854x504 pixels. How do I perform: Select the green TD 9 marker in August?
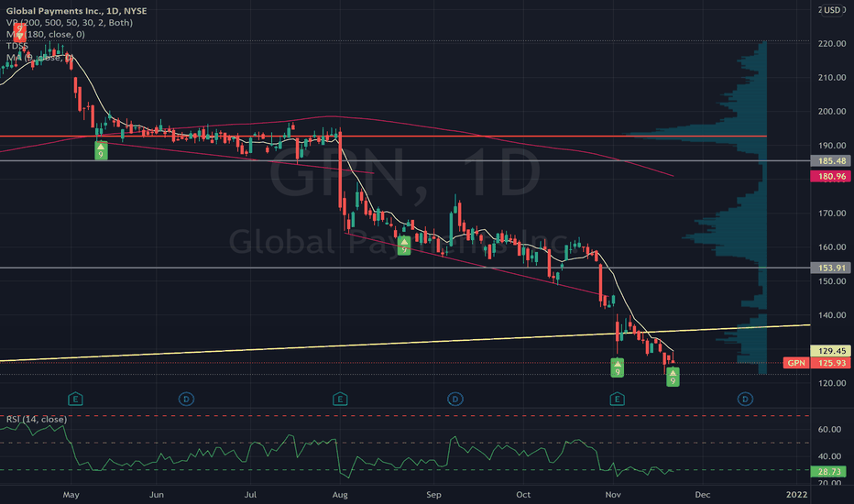403,246
